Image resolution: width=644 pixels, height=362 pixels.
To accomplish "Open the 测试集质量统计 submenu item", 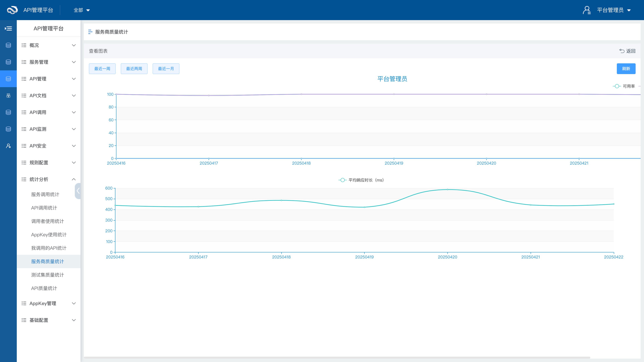I will 47,275.
